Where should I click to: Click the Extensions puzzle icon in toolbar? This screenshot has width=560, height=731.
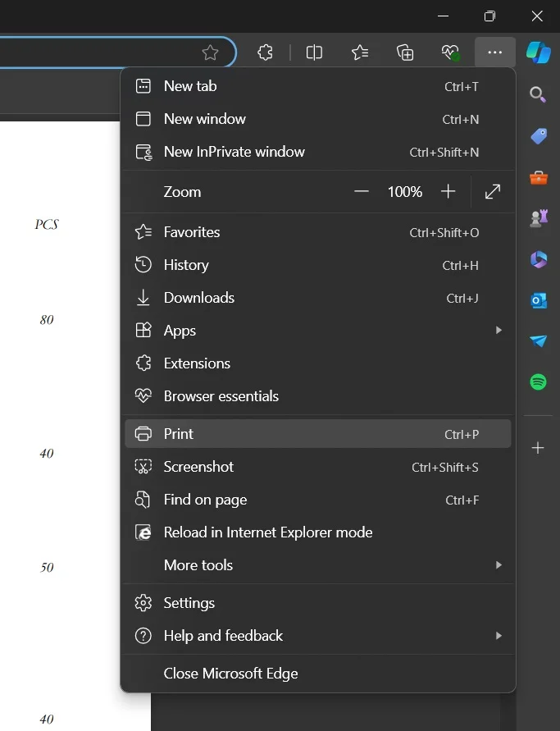coord(265,53)
